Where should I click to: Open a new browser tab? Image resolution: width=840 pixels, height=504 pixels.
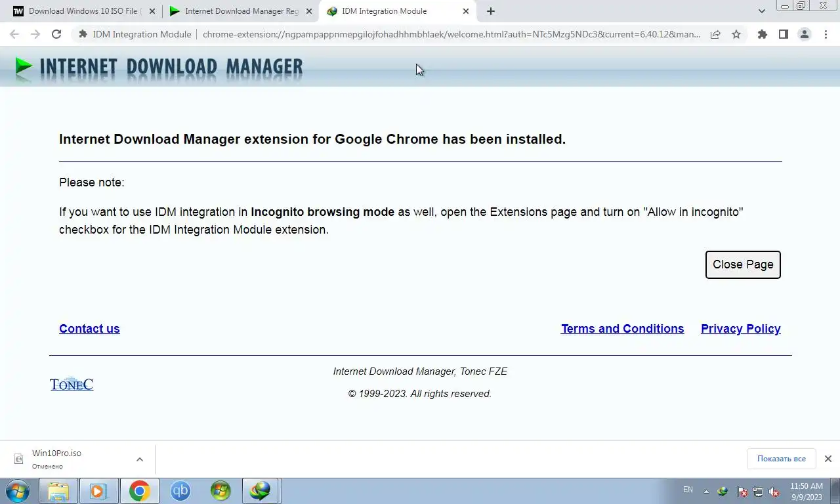click(x=491, y=11)
